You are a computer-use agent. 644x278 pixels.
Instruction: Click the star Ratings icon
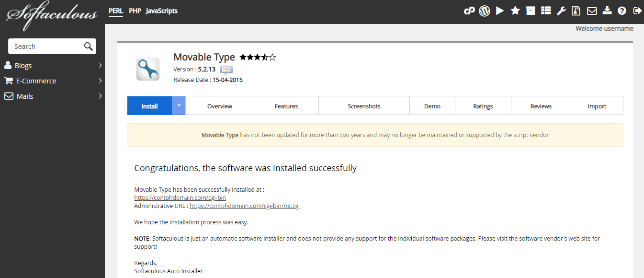[515, 10]
